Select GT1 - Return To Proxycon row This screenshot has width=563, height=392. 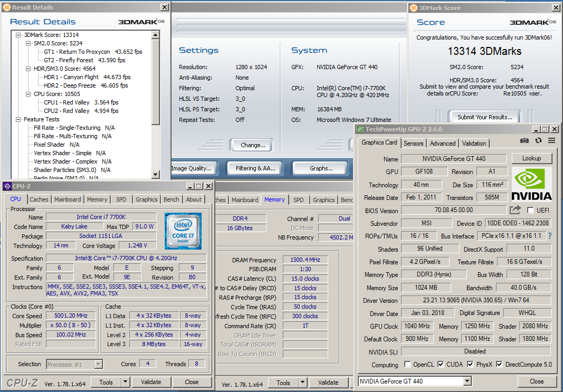click(x=93, y=52)
